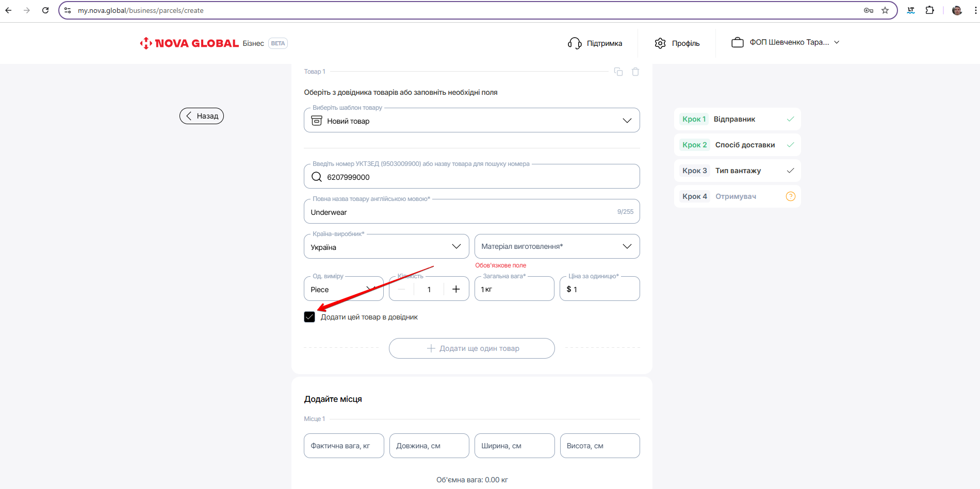Click the duplicate item icon for Товар 1
The height and width of the screenshot is (489, 980).
[x=618, y=72]
